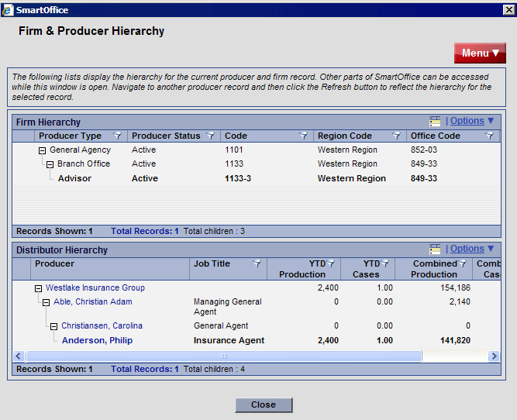This screenshot has height=420, width=517.
Task: Click filter icon on Region Code column
Action: [x=396, y=136]
